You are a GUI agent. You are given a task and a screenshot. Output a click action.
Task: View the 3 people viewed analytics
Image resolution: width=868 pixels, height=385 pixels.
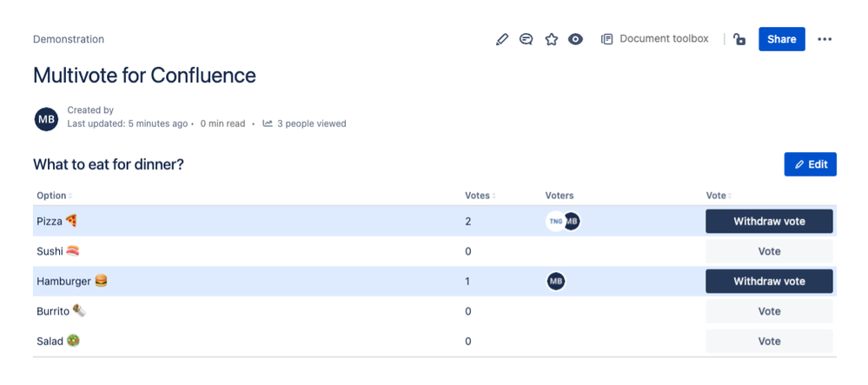[x=304, y=123]
